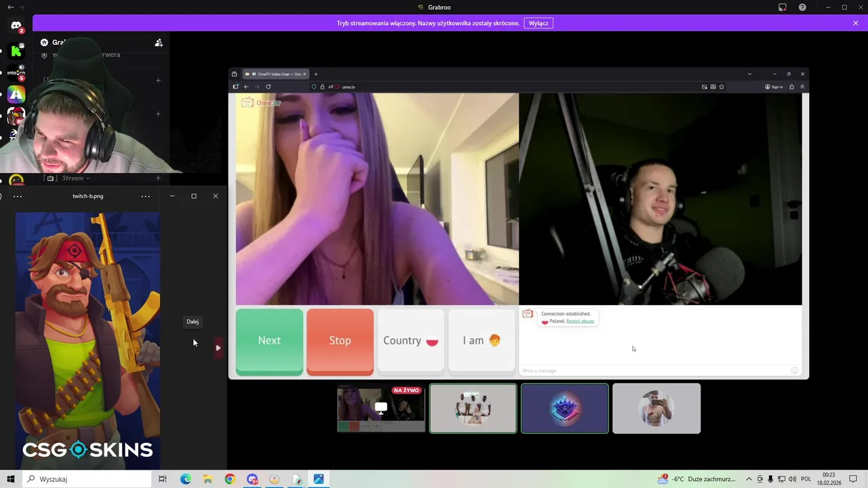Open the browser extensions icon

coord(791,87)
